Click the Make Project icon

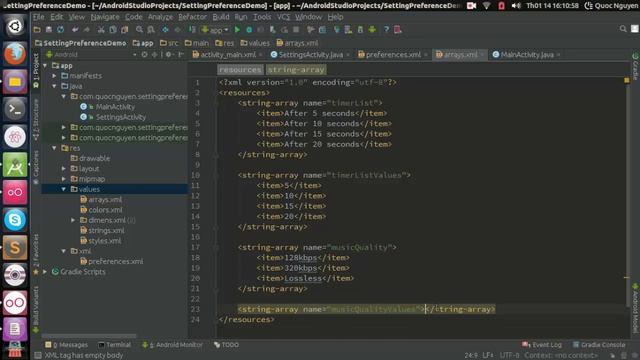[x=192, y=30]
